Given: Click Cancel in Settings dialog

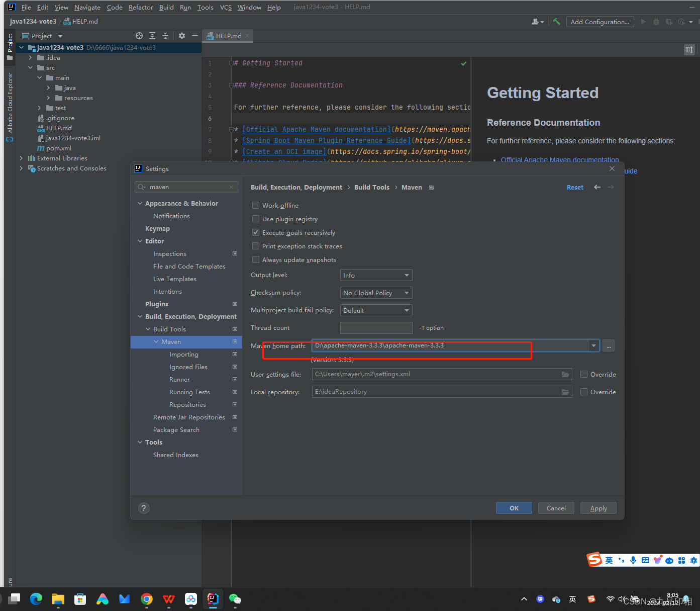Looking at the screenshot, I should 556,508.
